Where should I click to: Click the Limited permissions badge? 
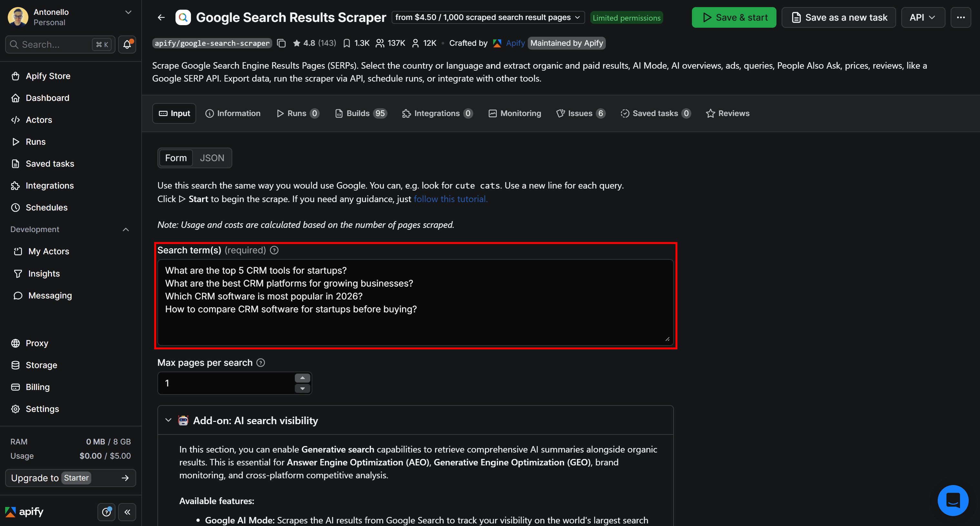pos(626,18)
